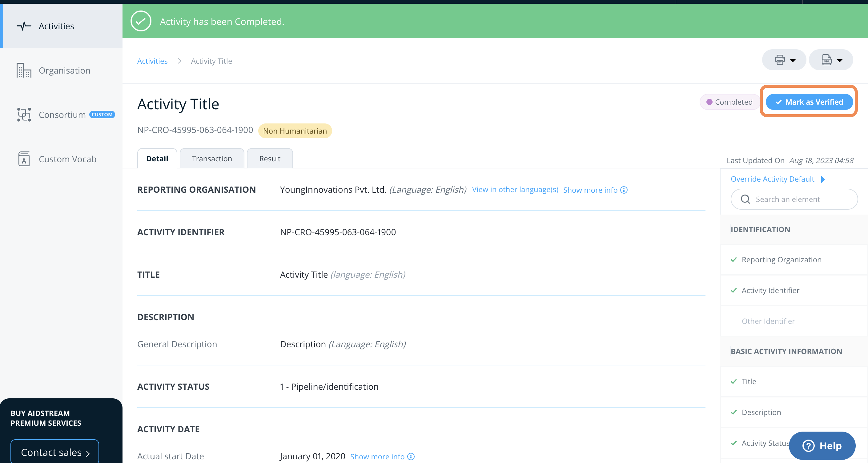Click the Consortium network icon
The width and height of the screenshot is (868, 463).
pos(24,115)
